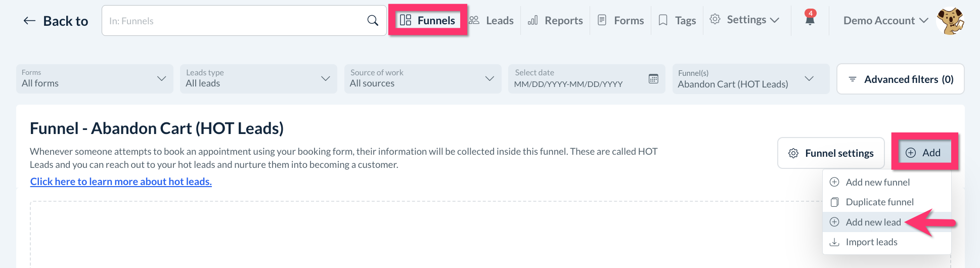Viewport: 980px width, 268px height.
Task: Select Add new funnel option
Action: click(877, 182)
